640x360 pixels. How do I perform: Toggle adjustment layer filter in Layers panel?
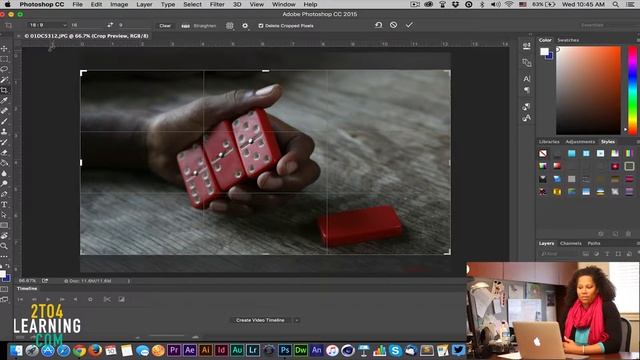596,254
